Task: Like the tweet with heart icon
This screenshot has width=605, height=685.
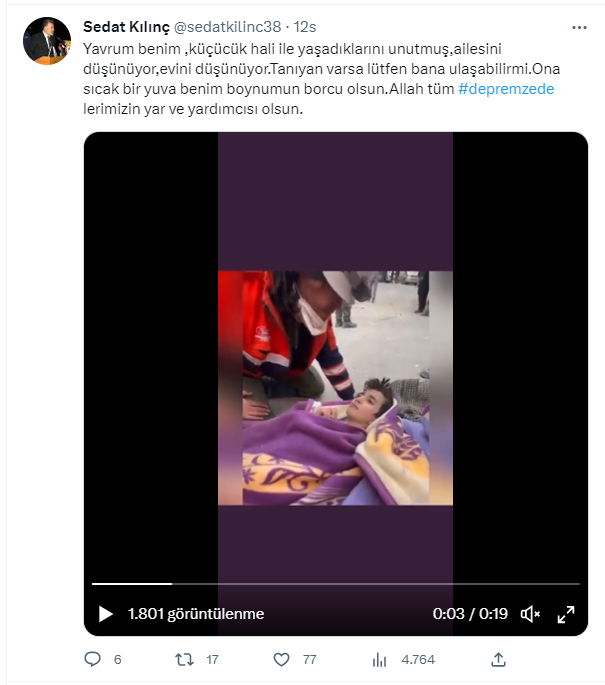Action: 281,659
